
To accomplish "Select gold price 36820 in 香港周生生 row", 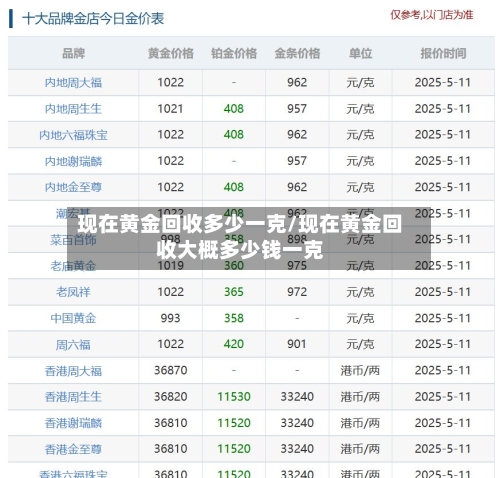I will (170, 396).
